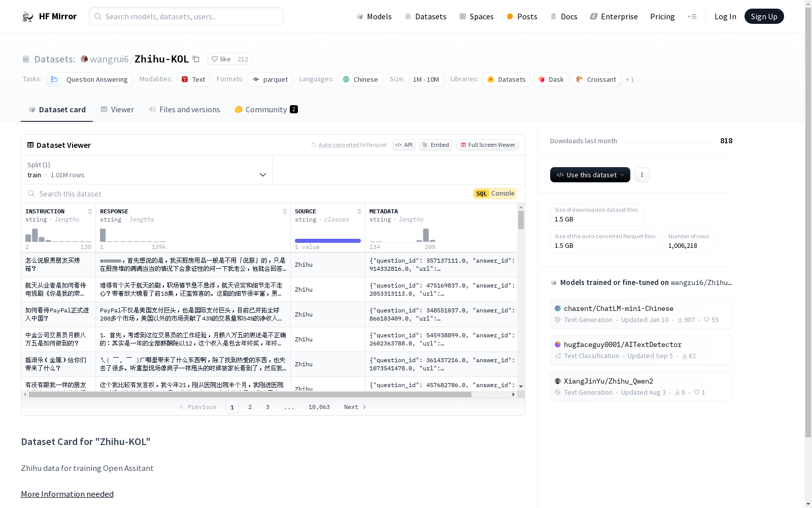Screen dimensions: 812x508
Task: Open More Information needed link
Action: (67, 494)
